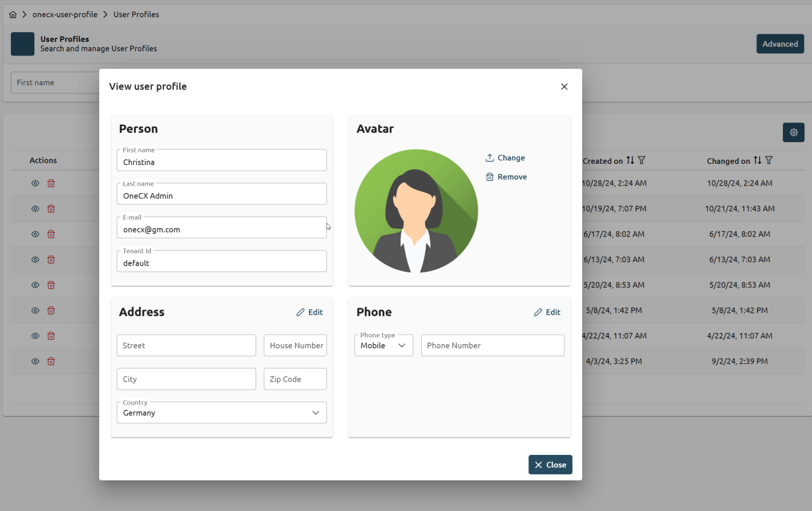Click the Zip Code input field
This screenshot has height=511, width=812.
point(295,379)
